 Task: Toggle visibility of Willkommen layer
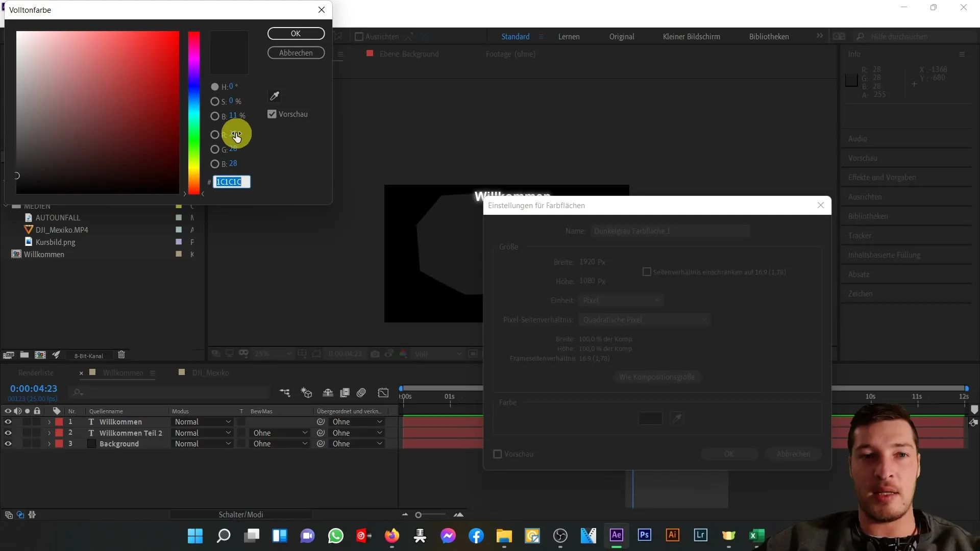pyautogui.click(x=8, y=422)
